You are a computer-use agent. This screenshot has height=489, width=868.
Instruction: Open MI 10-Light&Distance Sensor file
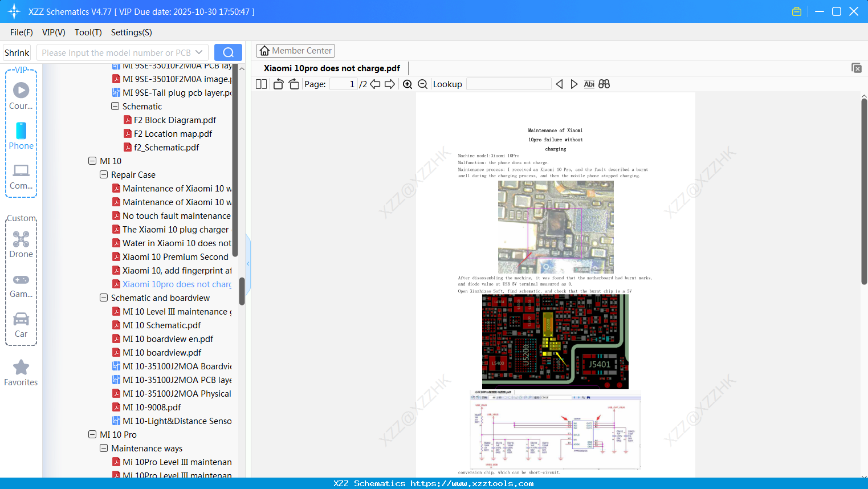(x=172, y=421)
